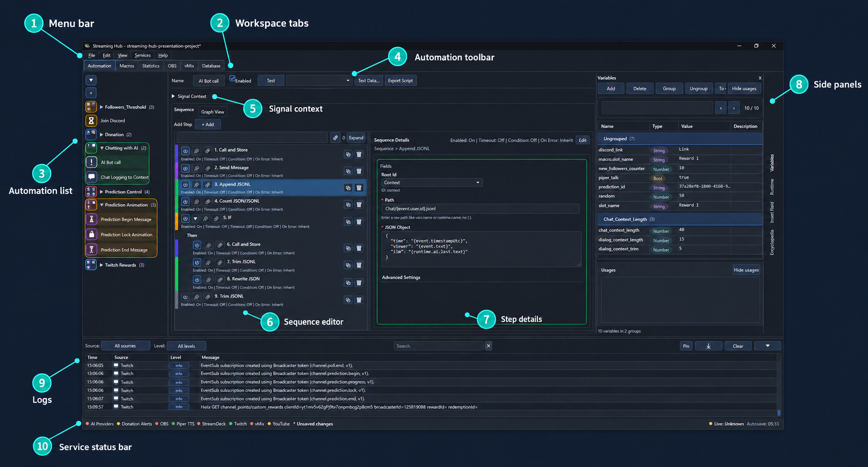Screen dimensions: 868x467
Task: Toggle the Enabled checkbox for AI Bot call
Action: 232,79
